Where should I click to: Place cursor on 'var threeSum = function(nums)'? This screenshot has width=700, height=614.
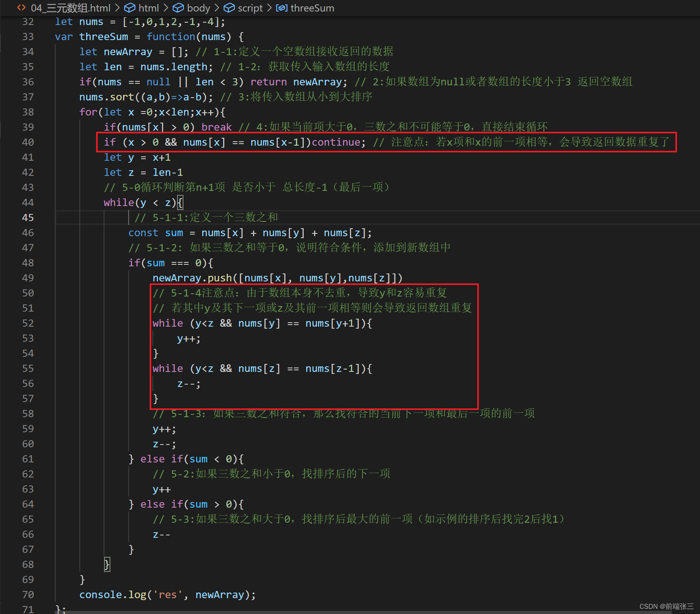point(143,37)
